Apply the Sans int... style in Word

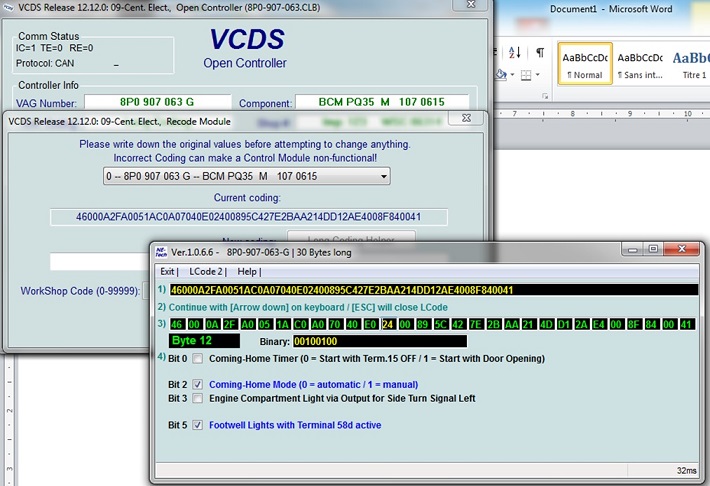(x=640, y=64)
